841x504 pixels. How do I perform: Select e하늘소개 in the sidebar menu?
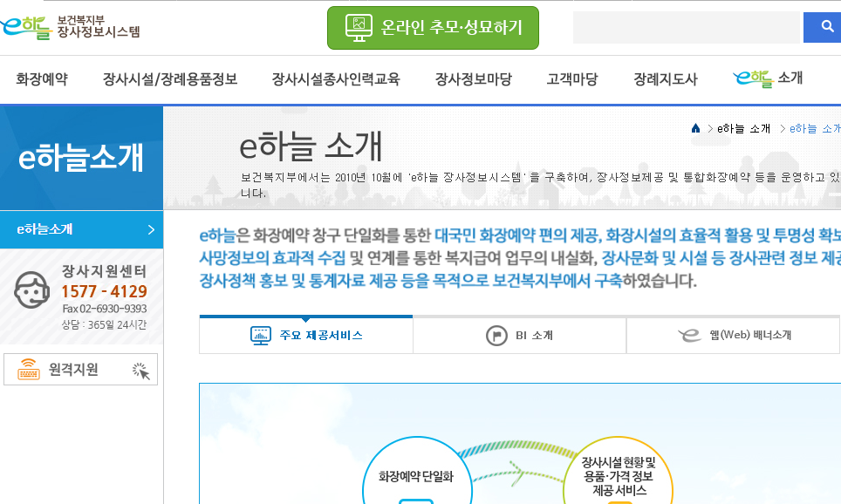point(81,229)
